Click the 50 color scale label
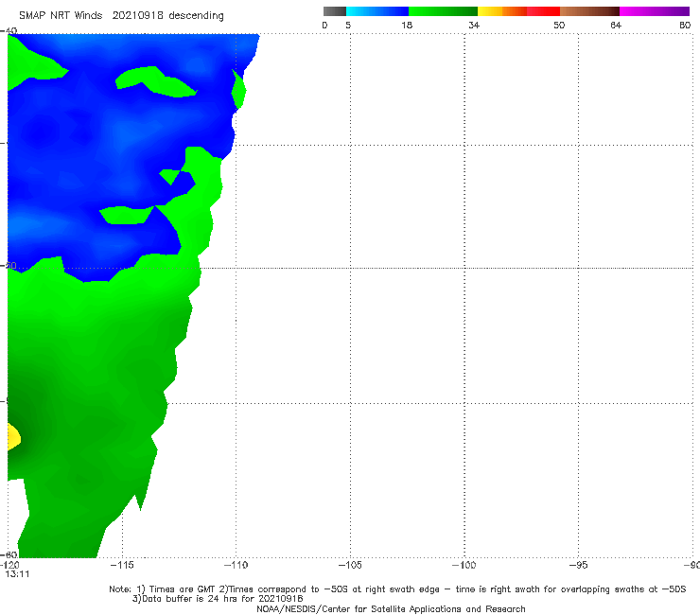This screenshot has width=700, height=615. tap(559, 26)
